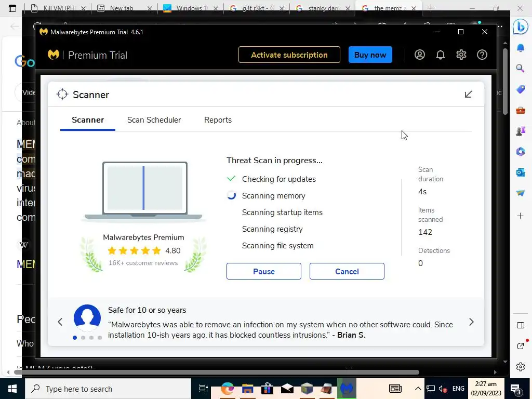Pause the threat scan
Image resolution: width=532 pixels, height=399 pixels.
pos(263,271)
